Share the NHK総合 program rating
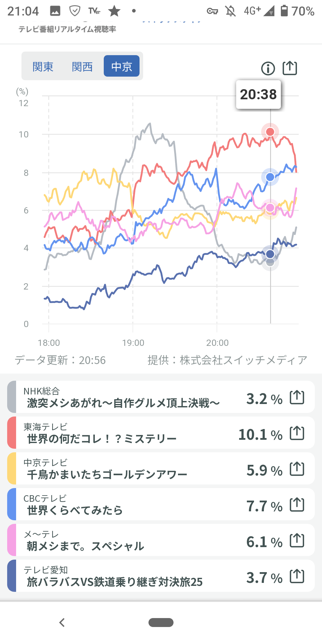The height and width of the screenshot is (644, 322). pos(297,397)
